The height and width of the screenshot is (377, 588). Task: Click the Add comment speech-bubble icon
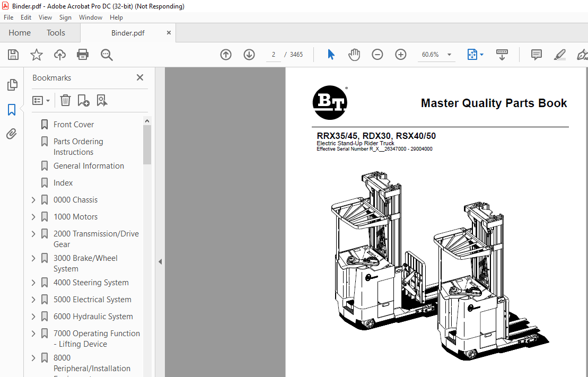(537, 55)
